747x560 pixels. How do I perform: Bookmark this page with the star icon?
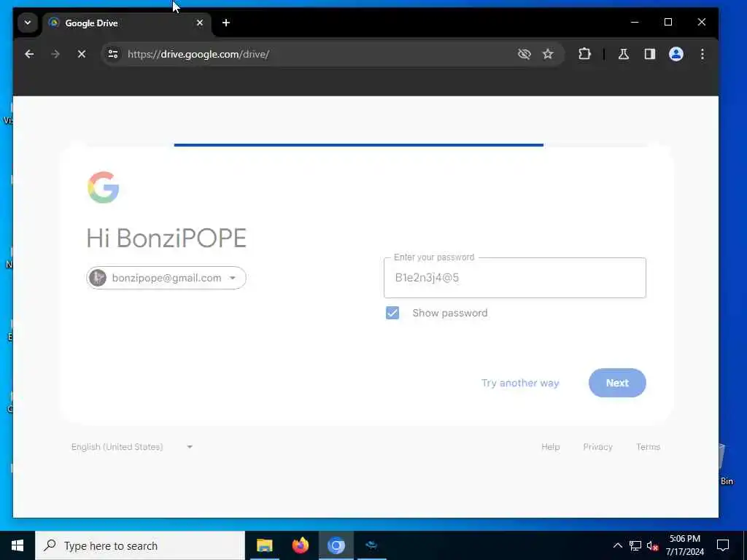(x=548, y=54)
